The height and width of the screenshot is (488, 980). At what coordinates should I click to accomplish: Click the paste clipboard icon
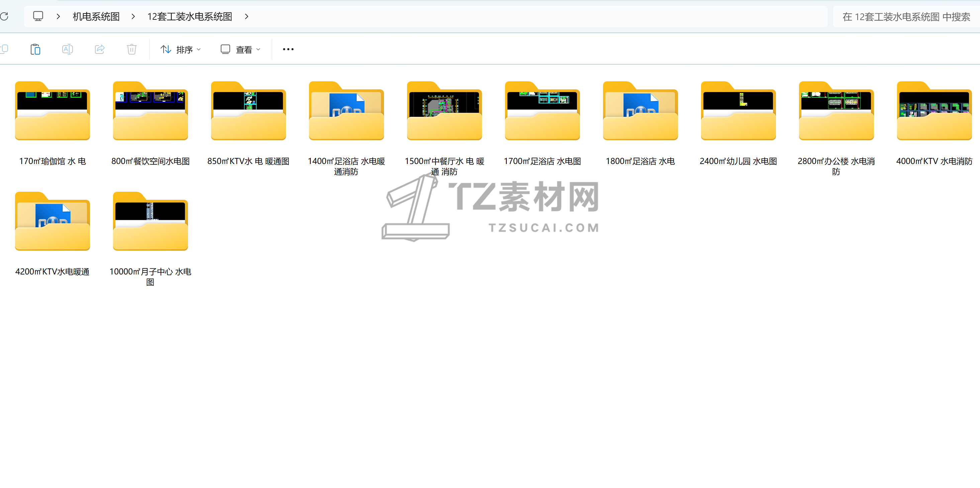coord(35,50)
